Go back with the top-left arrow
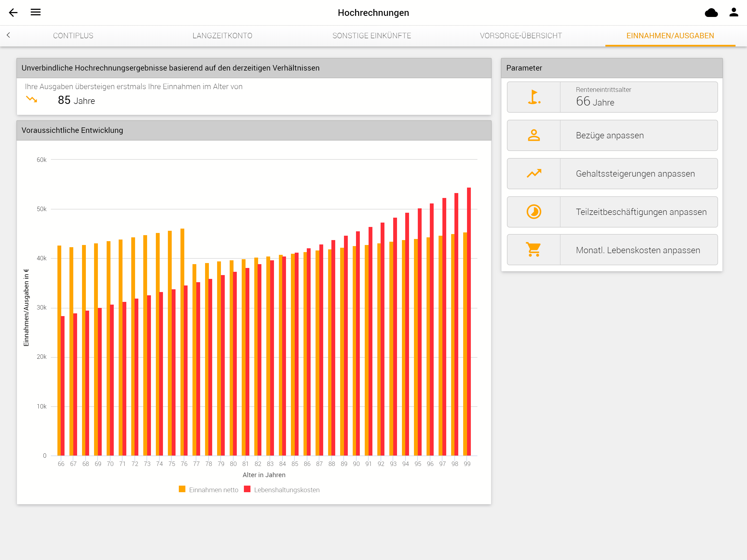747x560 pixels. (13, 13)
